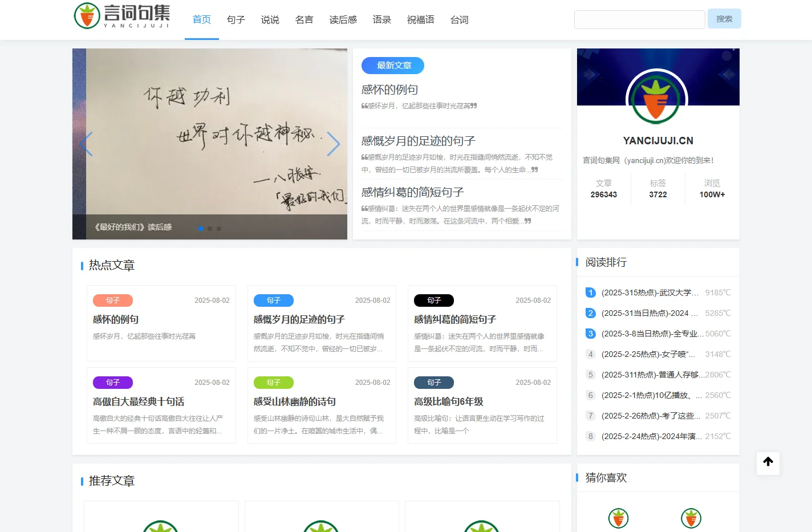
Task: Click the green 句子 tag on 感受山林幽静的诗句
Action: (x=274, y=383)
